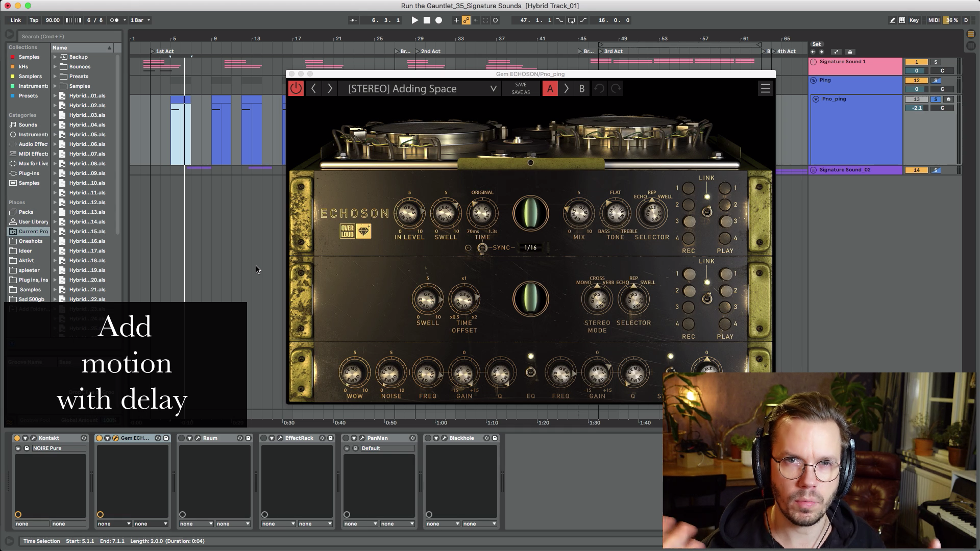Save the current ECHOSON preset
Screen dimensions: 980x551
pyautogui.click(x=521, y=85)
